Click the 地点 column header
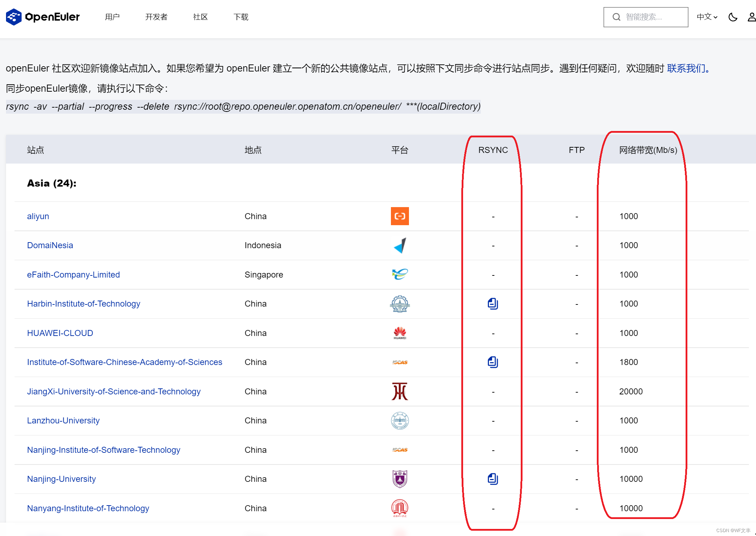 [x=253, y=150]
